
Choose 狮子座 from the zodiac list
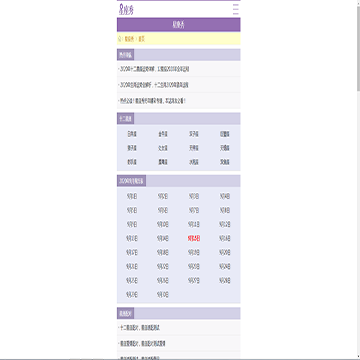click(132, 148)
